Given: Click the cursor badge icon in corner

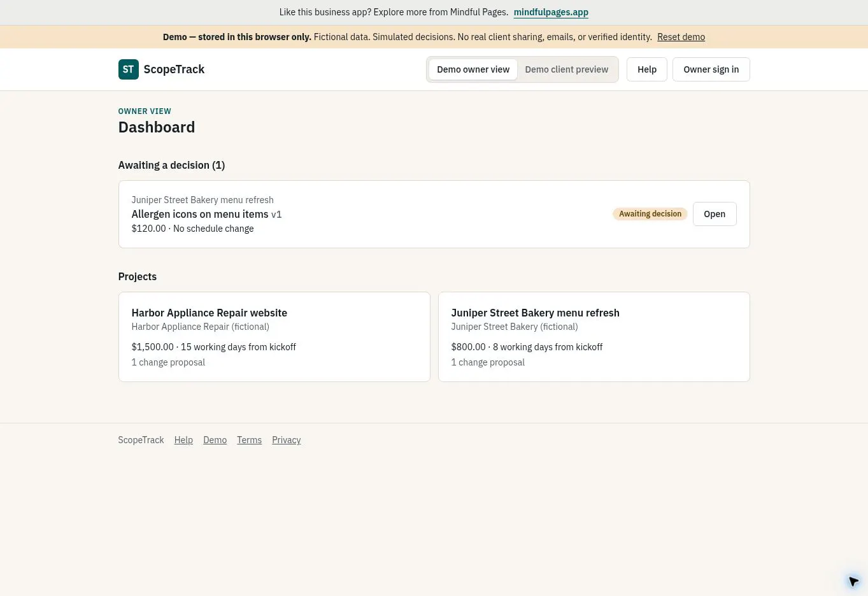Looking at the screenshot, I should point(853,581).
